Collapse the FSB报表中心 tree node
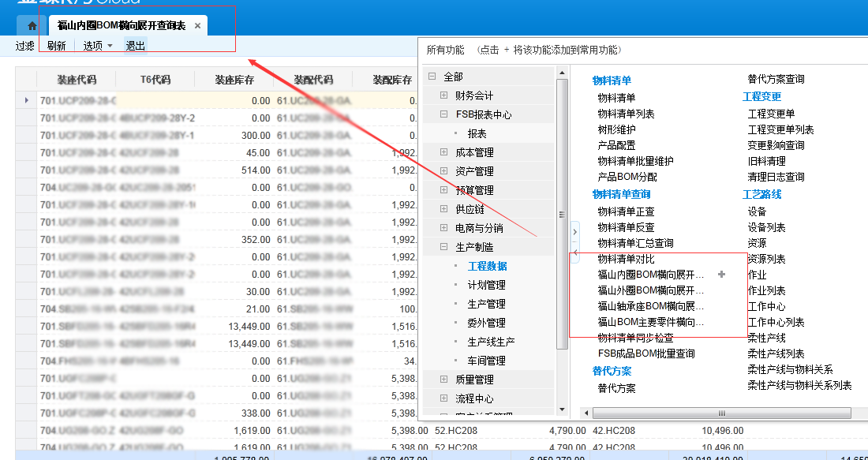This screenshot has width=868, height=460. (x=443, y=114)
